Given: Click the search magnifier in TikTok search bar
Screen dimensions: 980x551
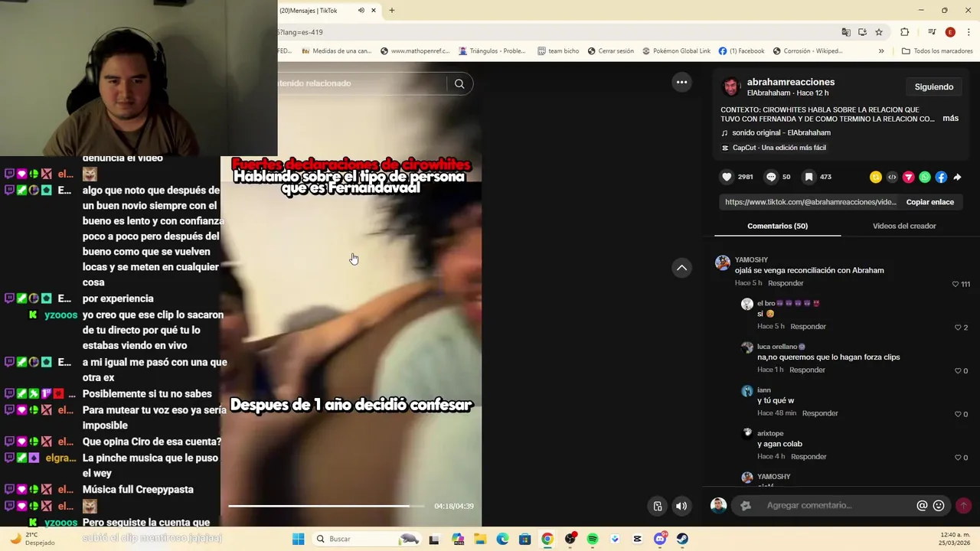Looking at the screenshot, I should coord(459,84).
